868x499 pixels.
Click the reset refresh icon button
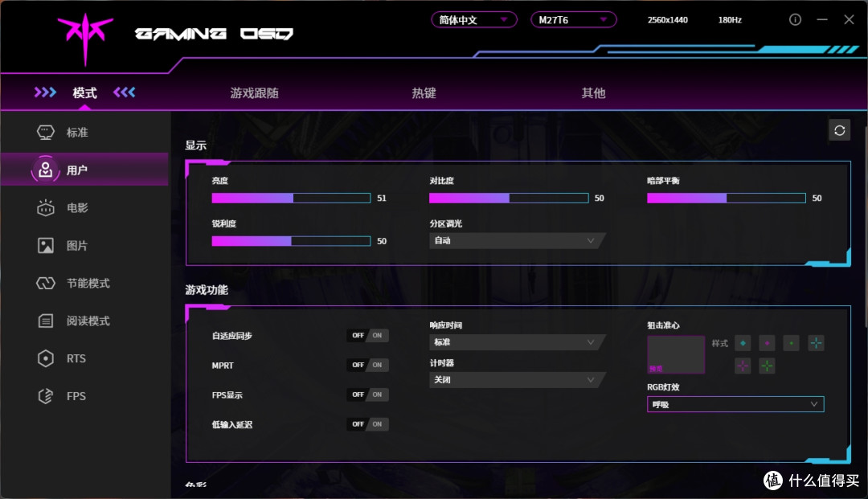[x=839, y=130]
